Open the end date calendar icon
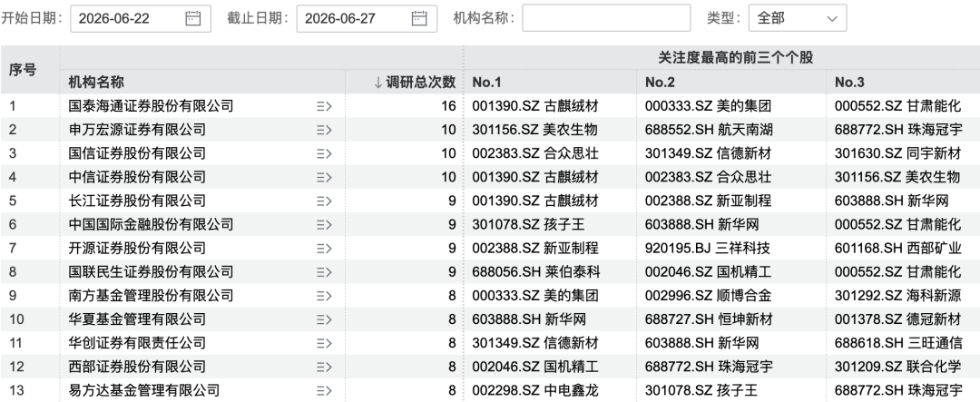This screenshot has width=980, height=402. click(x=419, y=18)
